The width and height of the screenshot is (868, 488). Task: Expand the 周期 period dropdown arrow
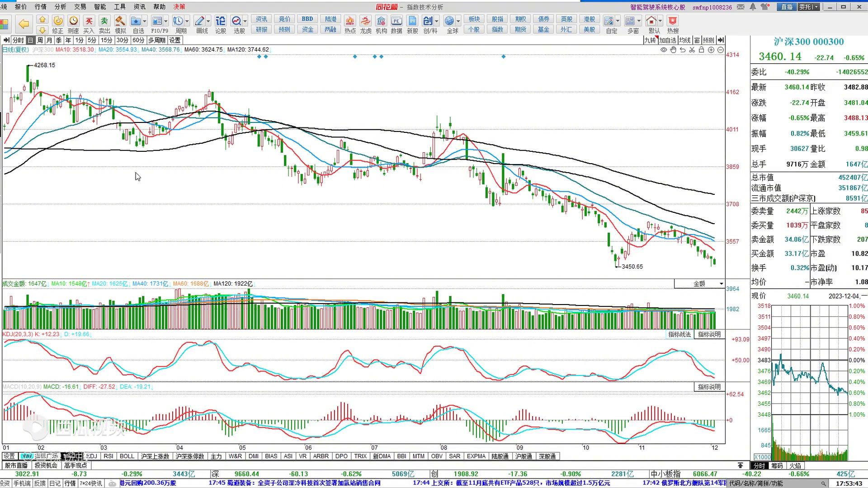point(187,21)
